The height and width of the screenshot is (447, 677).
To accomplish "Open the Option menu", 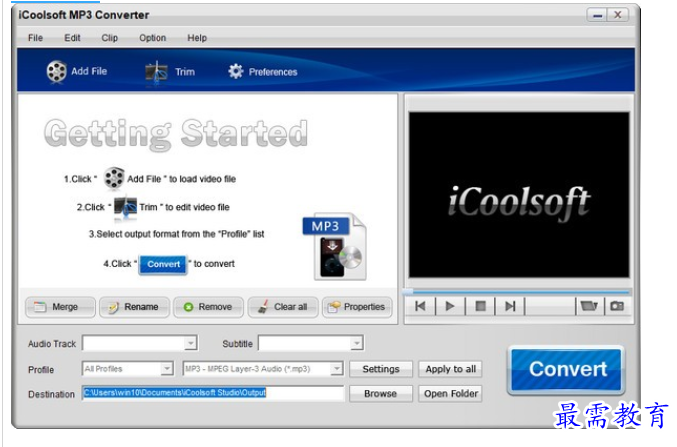I will (152, 38).
